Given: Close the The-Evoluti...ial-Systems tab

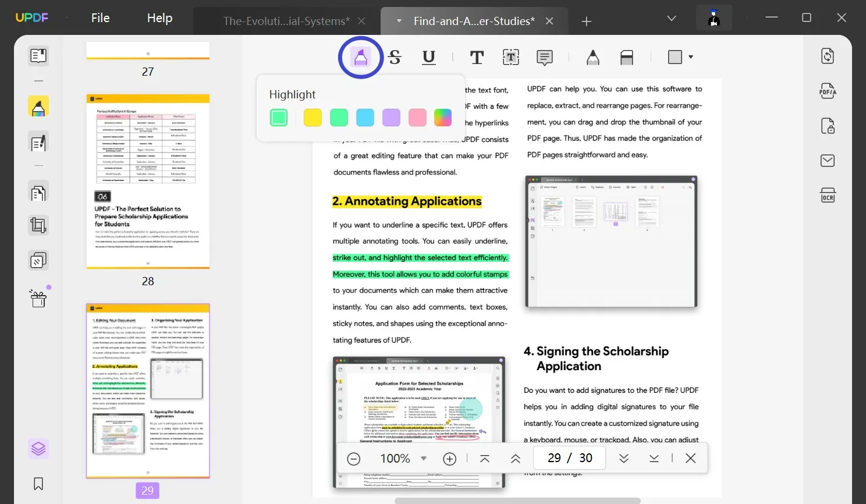Looking at the screenshot, I should 361,21.
